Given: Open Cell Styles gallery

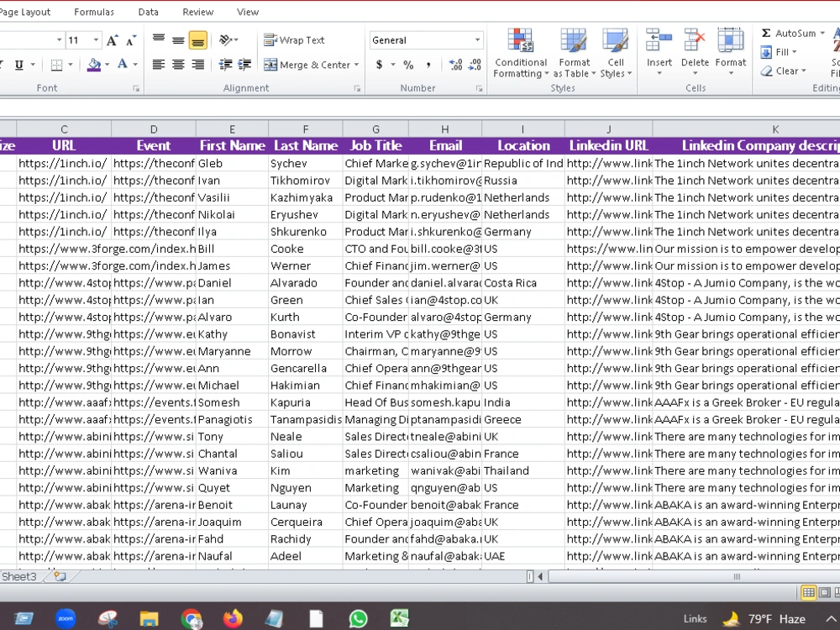Looking at the screenshot, I should pyautogui.click(x=615, y=52).
